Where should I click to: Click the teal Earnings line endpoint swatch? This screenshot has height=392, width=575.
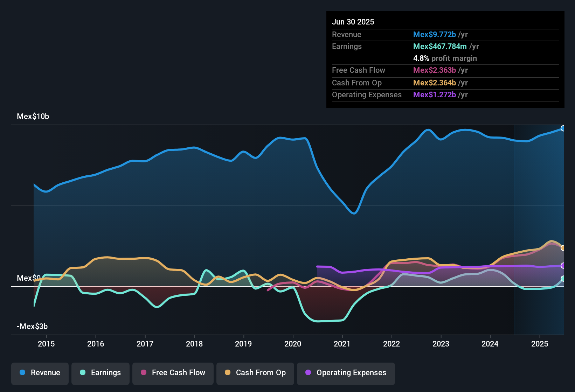563,279
